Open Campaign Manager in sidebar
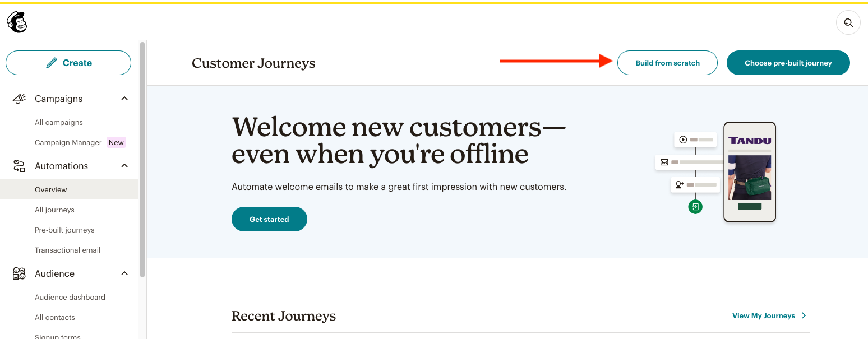 [x=68, y=142]
